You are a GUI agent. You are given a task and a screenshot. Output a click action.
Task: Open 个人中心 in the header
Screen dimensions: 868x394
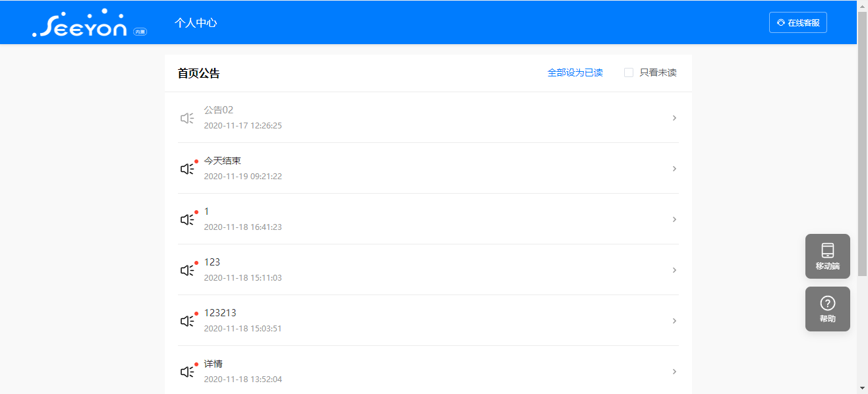(x=196, y=22)
